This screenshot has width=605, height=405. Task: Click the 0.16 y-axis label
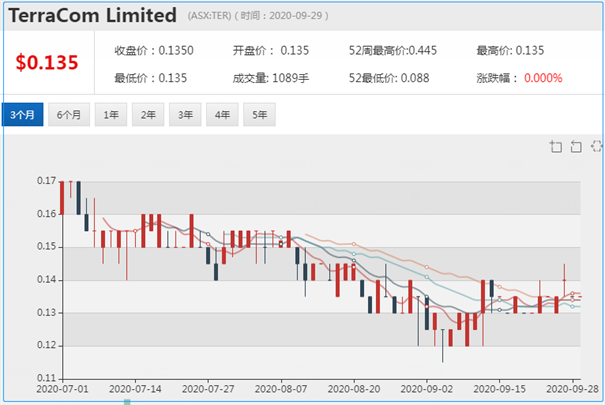point(46,214)
